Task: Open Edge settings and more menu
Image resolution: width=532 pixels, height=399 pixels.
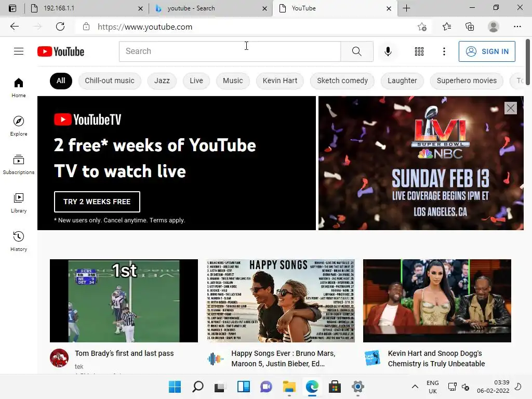Action: click(517, 26)
